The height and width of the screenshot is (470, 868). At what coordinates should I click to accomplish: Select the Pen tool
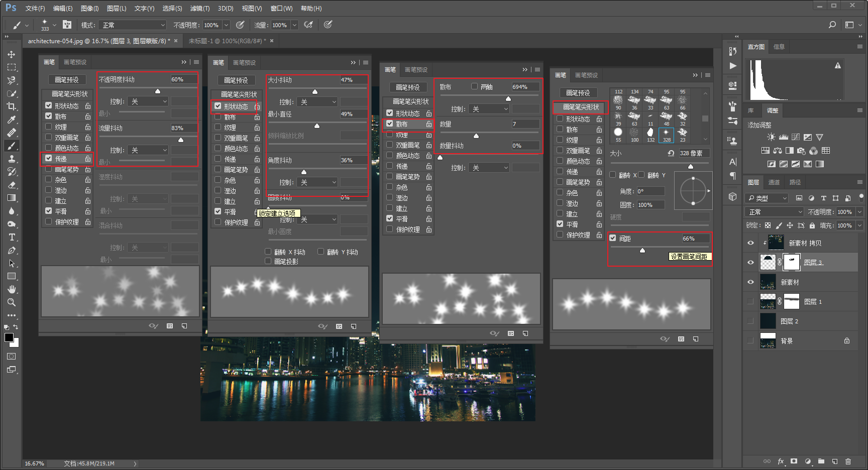coord(12,250)
